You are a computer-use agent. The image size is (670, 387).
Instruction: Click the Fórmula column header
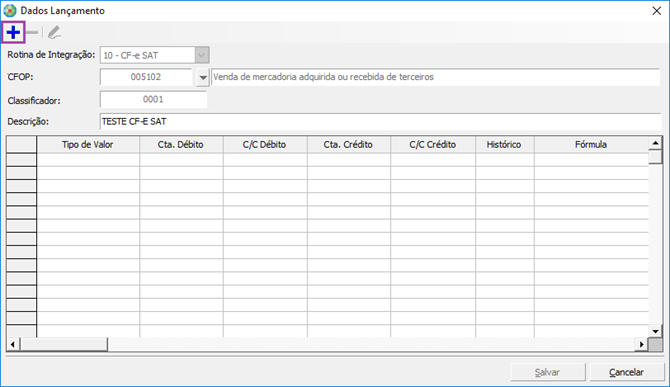(591, 145)
